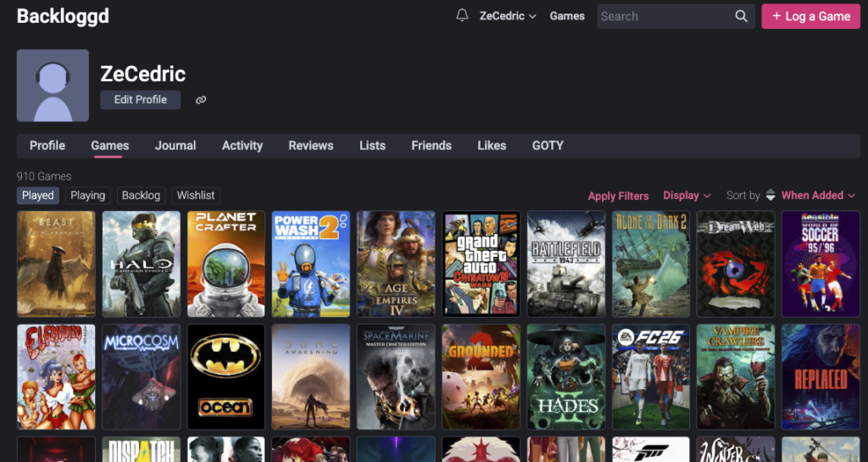
Task: Click the Log a Game button
Action: (811, 16)
